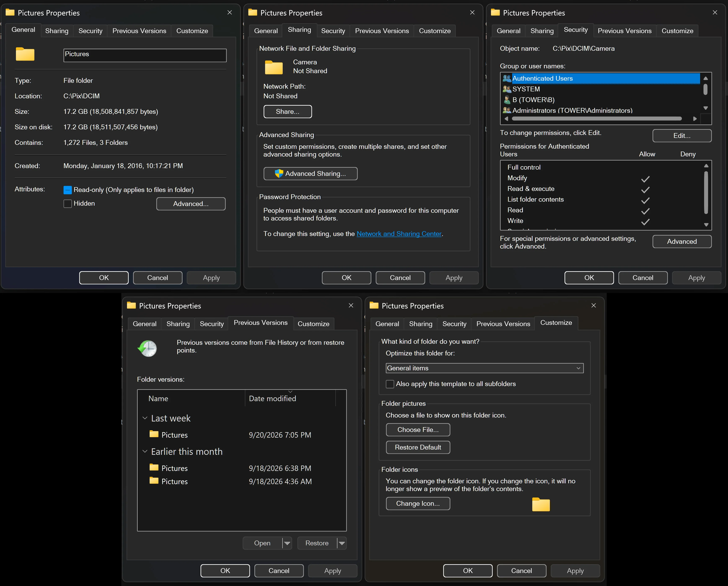Click the Authenticated Users group icon
Viewport: 728px width, 586px height.
tap(506, 78)
